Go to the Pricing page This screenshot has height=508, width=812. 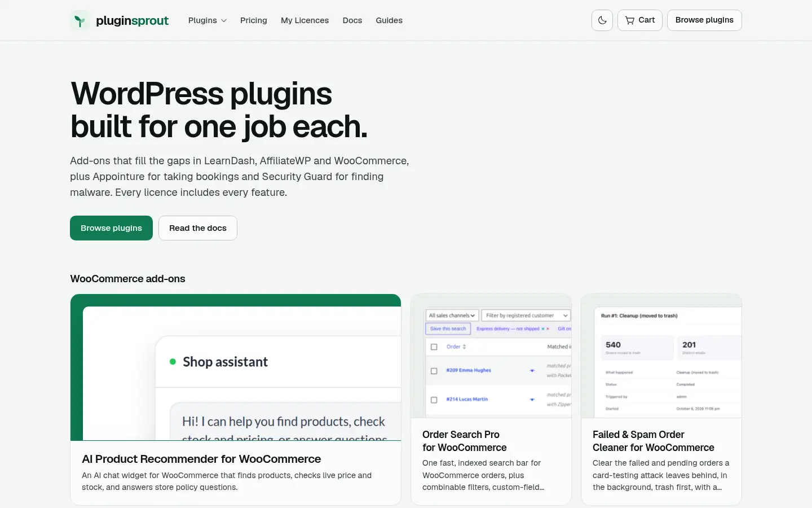tap(254, 20)
